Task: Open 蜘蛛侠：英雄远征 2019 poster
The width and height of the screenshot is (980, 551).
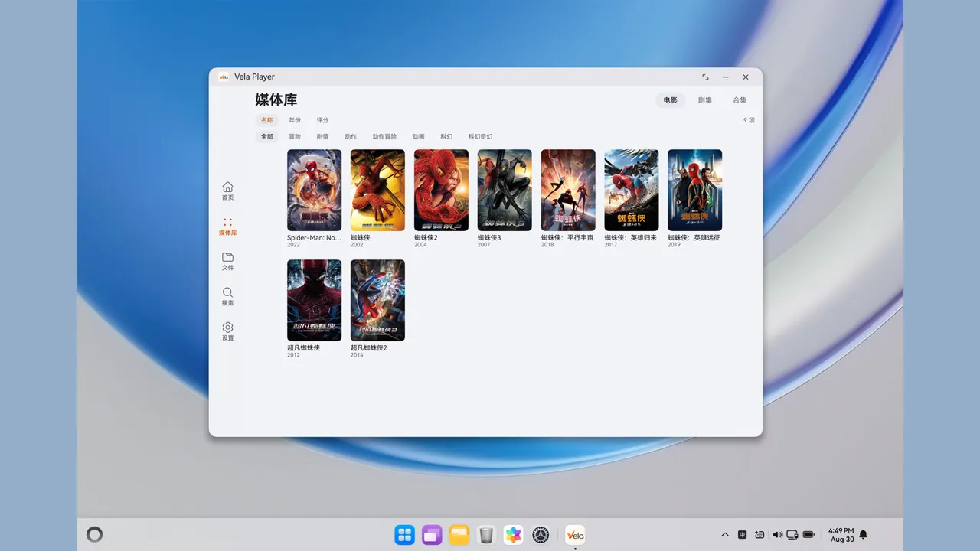Action: [x=695, y=190]
